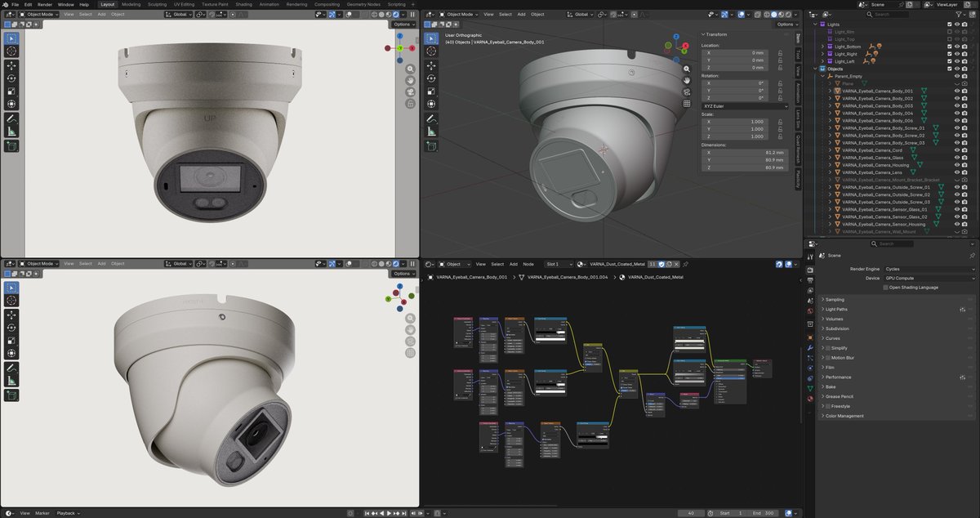Viewport: 980px width, 518px height.
Task: Select the Transform tool in bottom-left viewport
Action: click(x=11, y=354)
